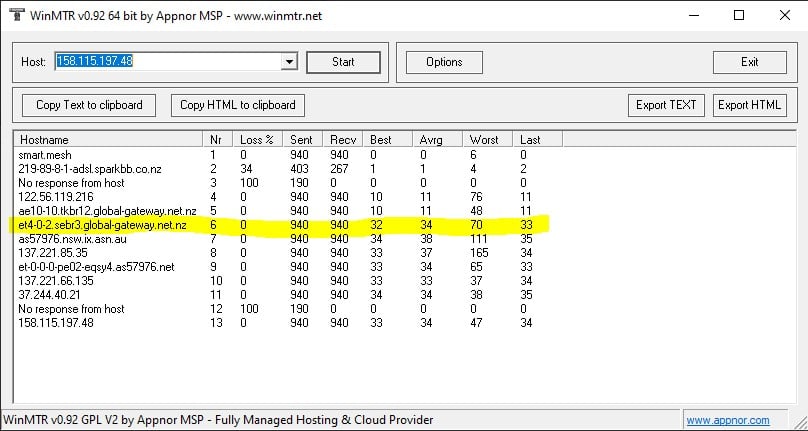Image resolution: width=808 pixels, height=431 pixels.
Task: Close the WinMTR window
Action: coord(785,15)
